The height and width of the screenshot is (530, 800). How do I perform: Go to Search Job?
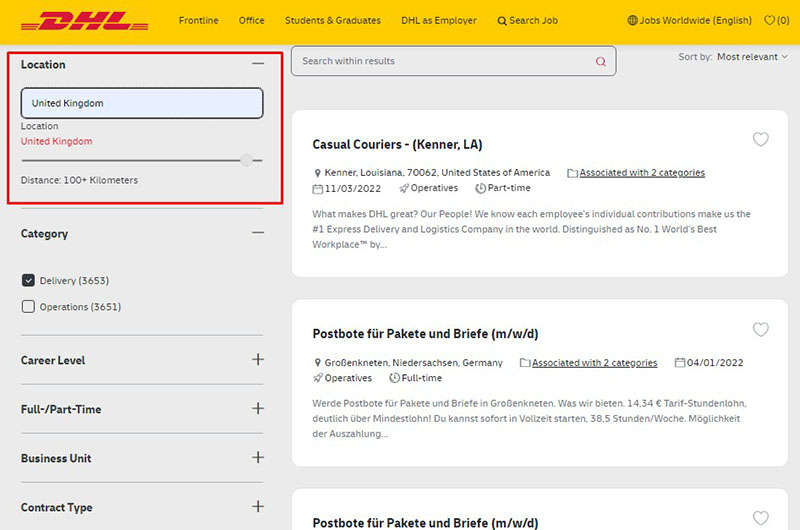pos(528,20)
